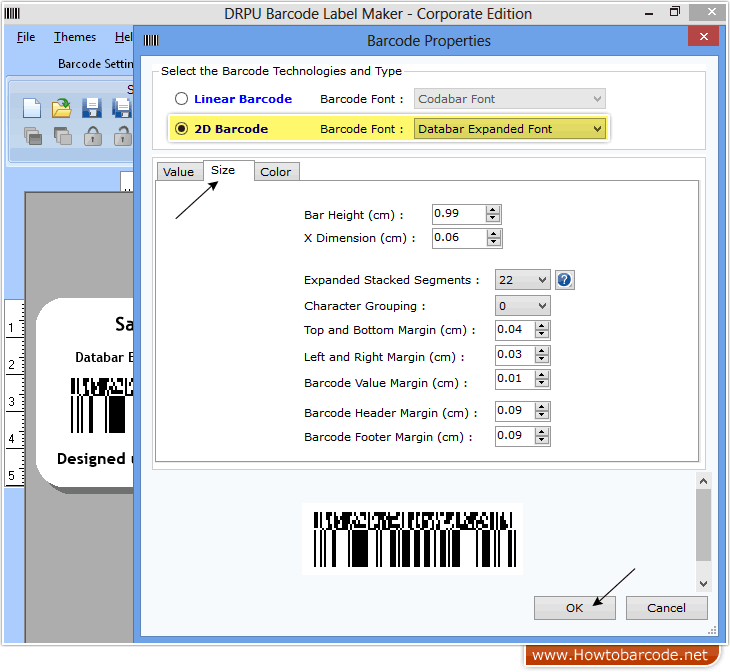Image resolution: width=730 pixels, height=672 pixels.
Task: Switch to the Color tab
Action: coord(276,172)
